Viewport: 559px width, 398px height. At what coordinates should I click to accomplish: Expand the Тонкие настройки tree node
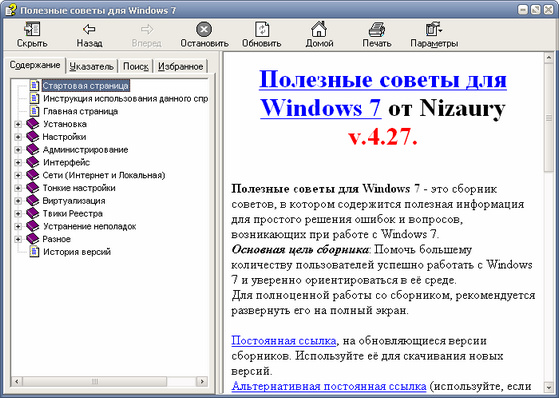point(17,188)
